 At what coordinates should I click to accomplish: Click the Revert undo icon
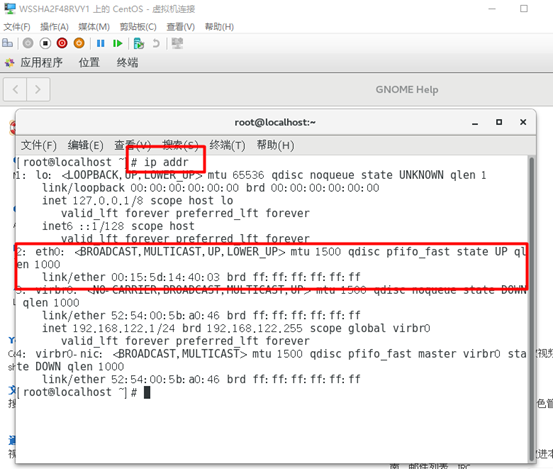point(156,43)
